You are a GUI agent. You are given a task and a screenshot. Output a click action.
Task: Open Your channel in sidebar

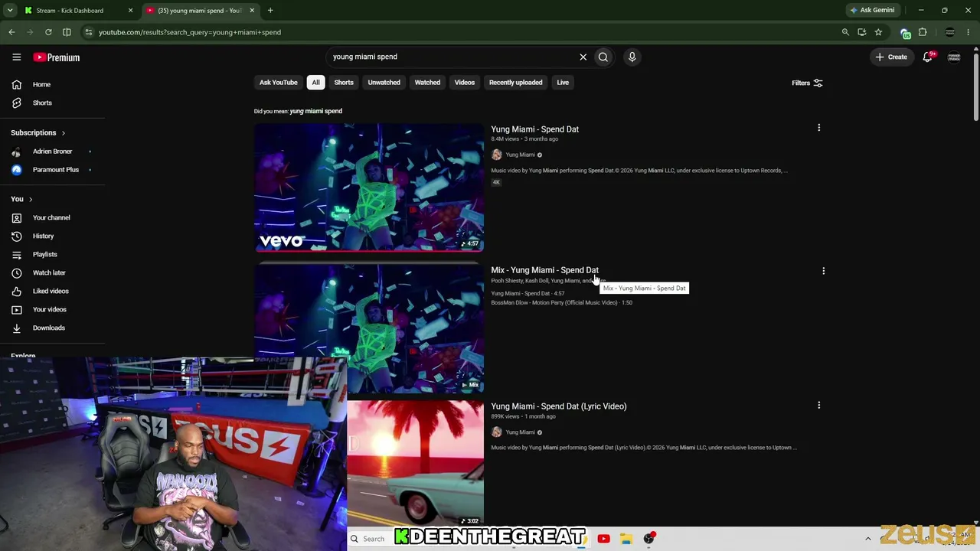(x=51, y=217)
